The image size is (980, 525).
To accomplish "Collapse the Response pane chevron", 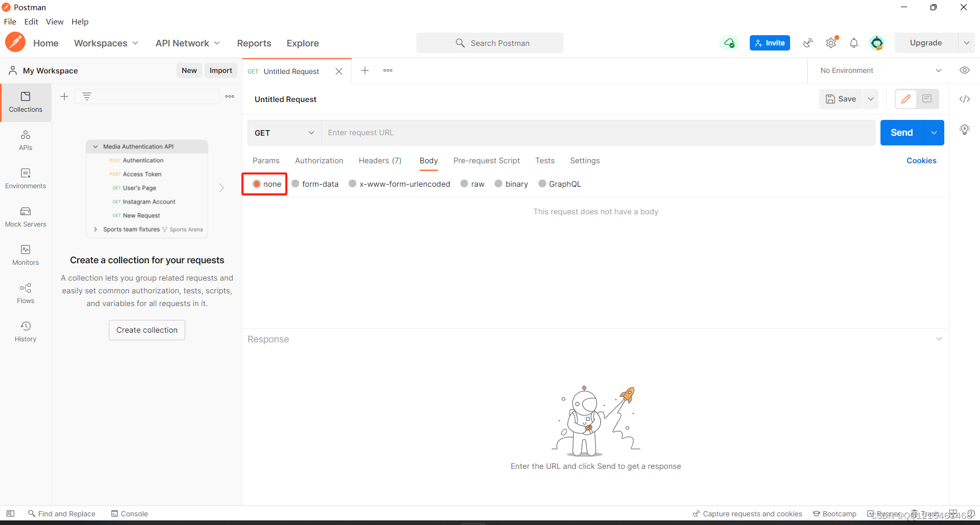I will (x=939, y=339).
